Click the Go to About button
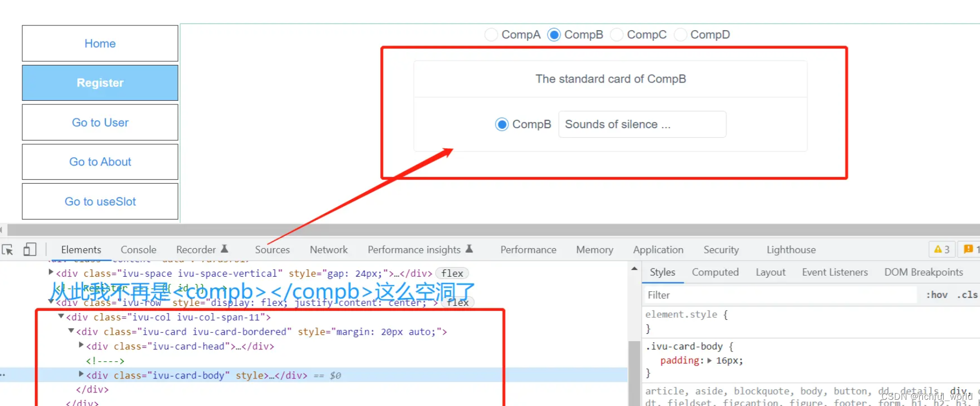This screenshot has width=980, height=406. [x=100, y=162]
